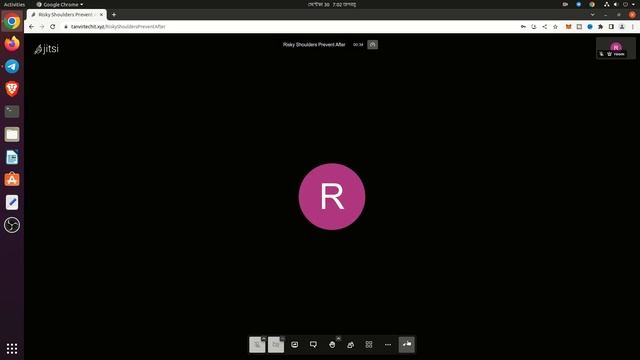Open the Activities overview
This screenshot has height=360, width=640.
[x=14, y=4]
